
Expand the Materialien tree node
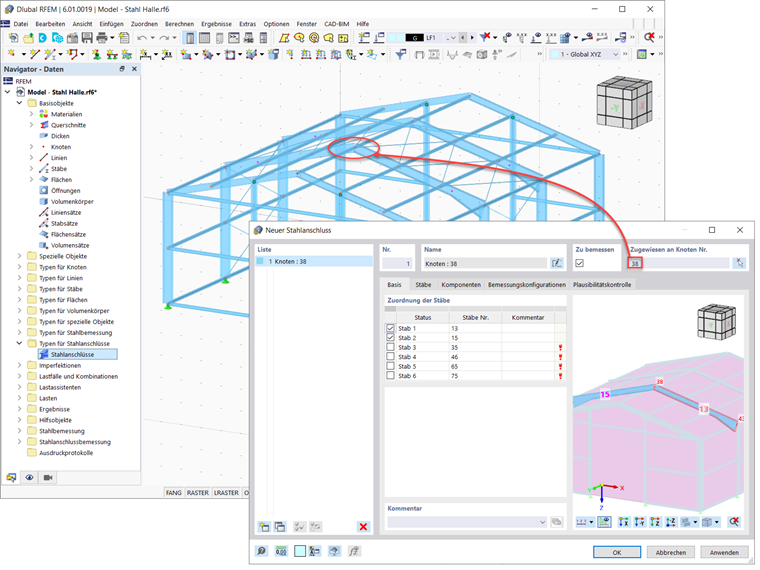pos(32,114)
